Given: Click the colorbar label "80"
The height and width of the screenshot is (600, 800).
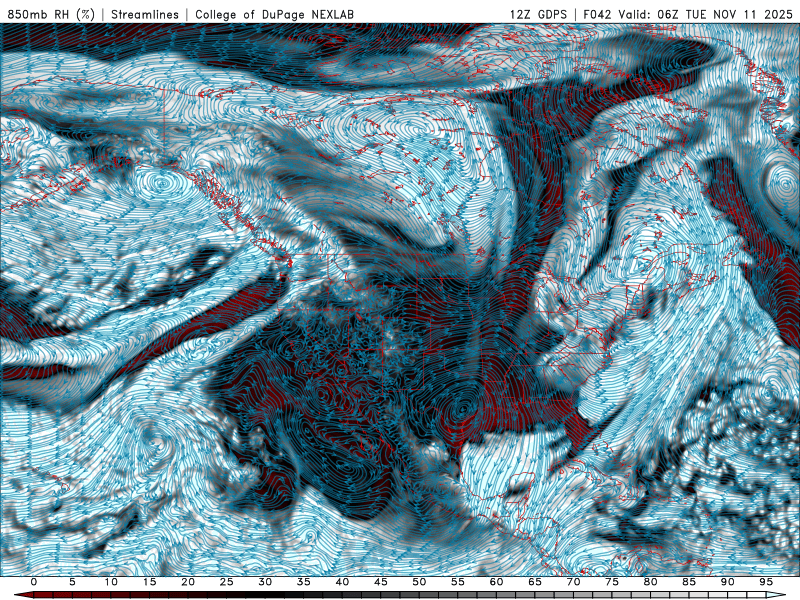Looking at the screenshot, I should coord(651,582).
